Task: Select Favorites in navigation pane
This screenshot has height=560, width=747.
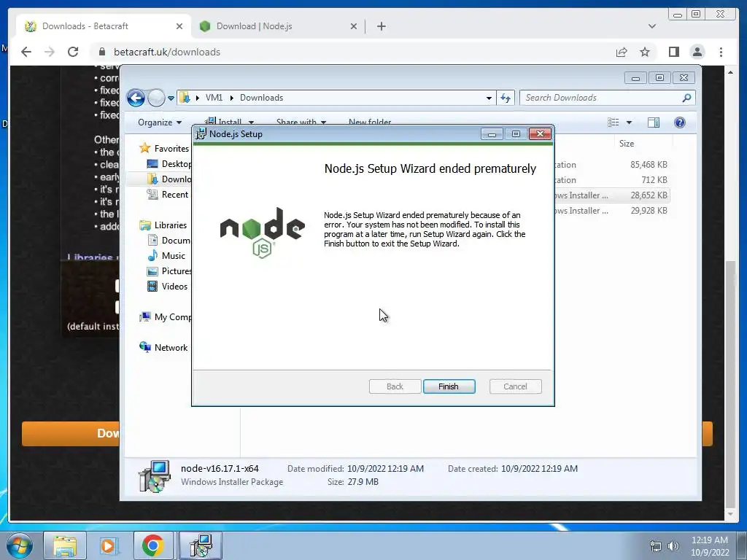Action: pyautogui.click(x=165, y=148)
